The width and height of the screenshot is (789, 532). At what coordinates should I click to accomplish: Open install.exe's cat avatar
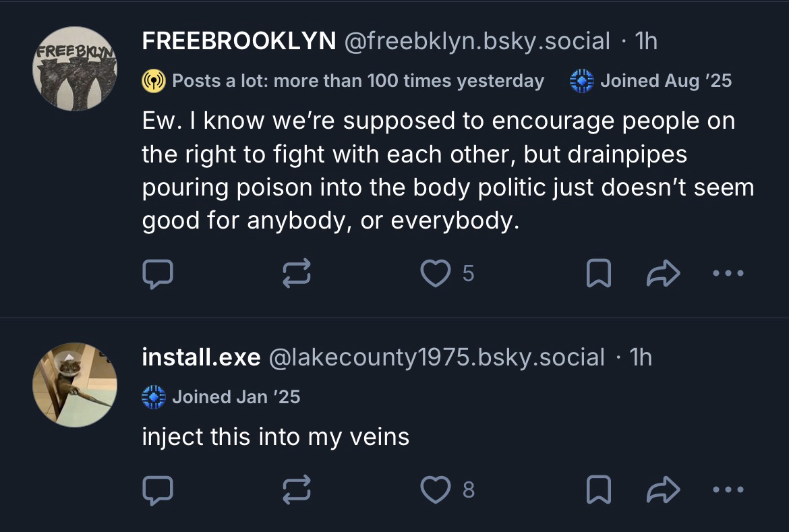click(74, 384)
